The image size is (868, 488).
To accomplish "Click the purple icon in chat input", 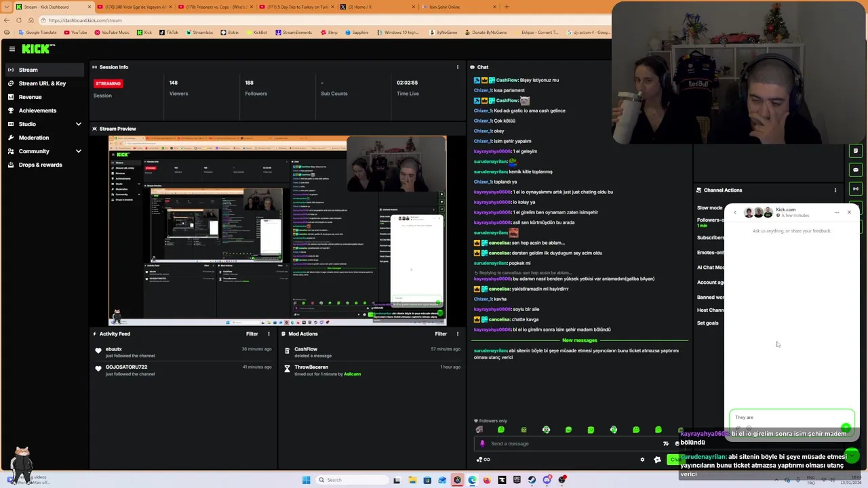I will click(482, 443).
